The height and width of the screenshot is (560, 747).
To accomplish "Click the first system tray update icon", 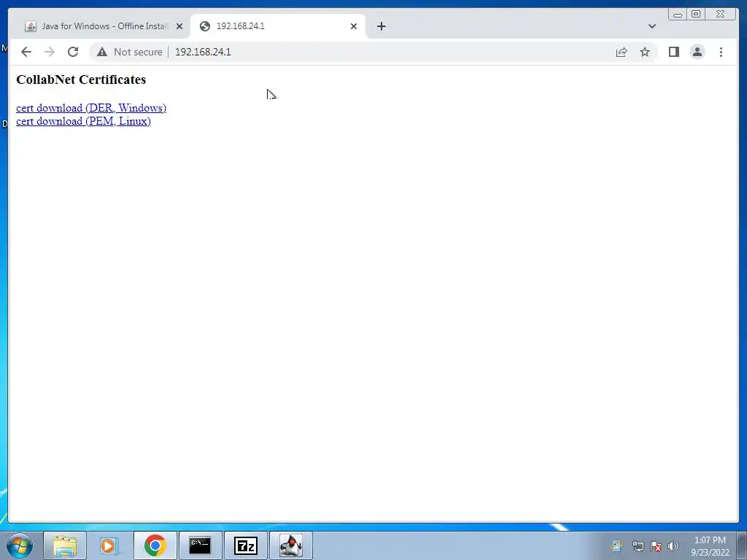I will [616, 546].
